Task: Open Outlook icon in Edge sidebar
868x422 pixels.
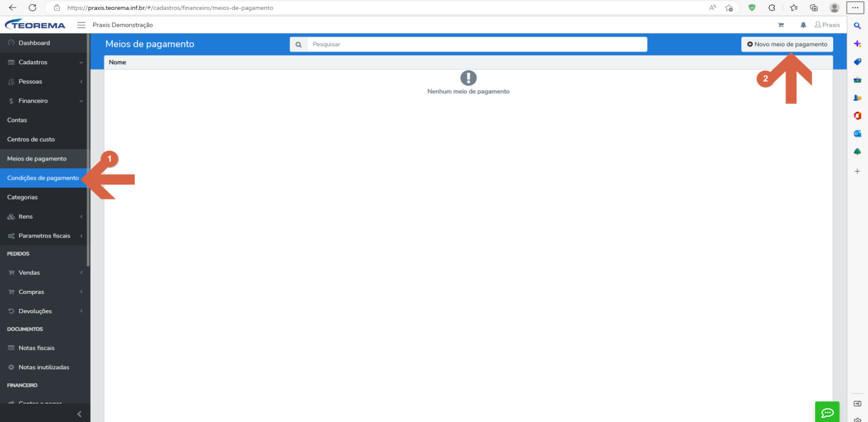Action: tap(857, 134)
